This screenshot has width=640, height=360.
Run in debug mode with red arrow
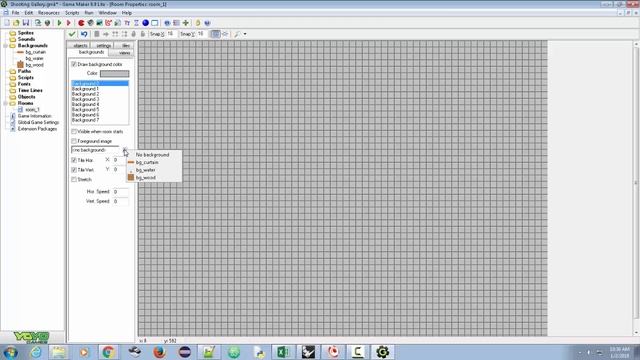69,23
